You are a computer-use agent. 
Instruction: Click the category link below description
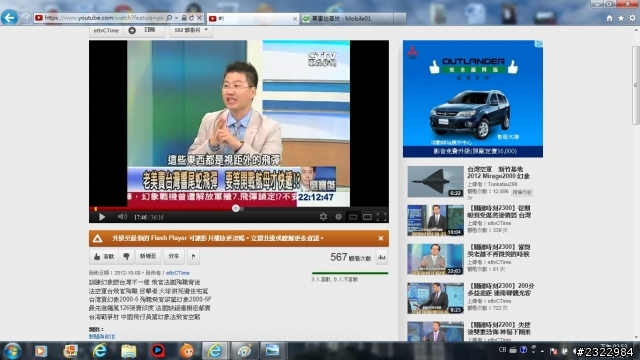click(102, 336)
